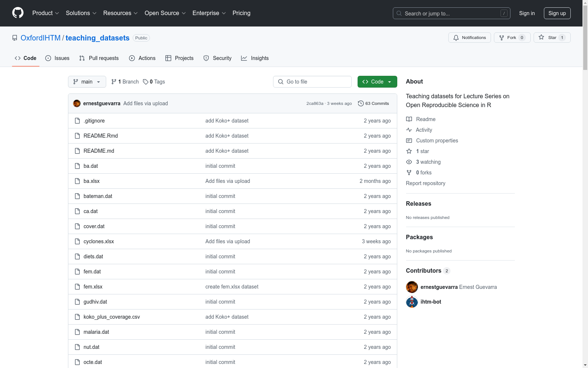View the 1 Branch link
This screenshot has width=588, height=368.
coord(125,82)
